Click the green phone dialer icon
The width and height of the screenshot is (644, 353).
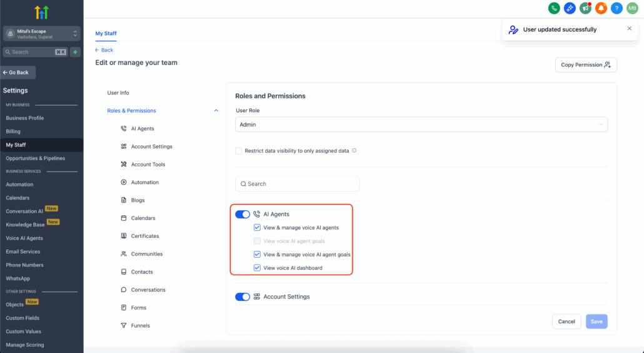tap(554, 8)
